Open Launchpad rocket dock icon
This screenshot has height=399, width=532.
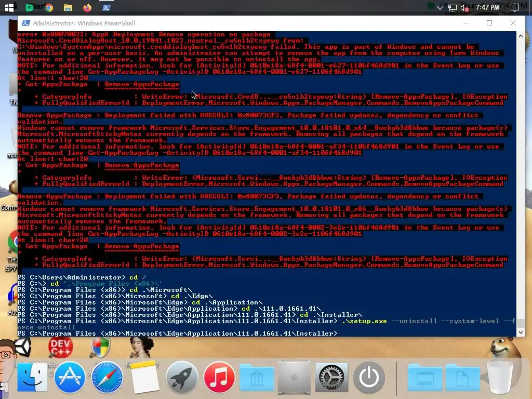click(x=182, y=377)
